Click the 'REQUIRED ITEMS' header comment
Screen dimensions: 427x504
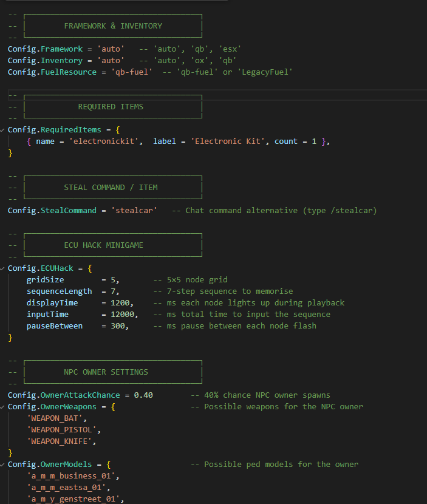click(x=111, y=107)
